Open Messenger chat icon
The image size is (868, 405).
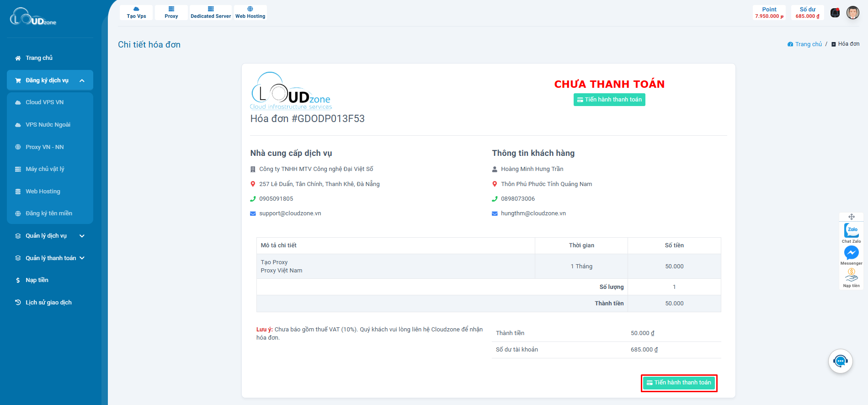pyautogui.click(x=851, y=253)
